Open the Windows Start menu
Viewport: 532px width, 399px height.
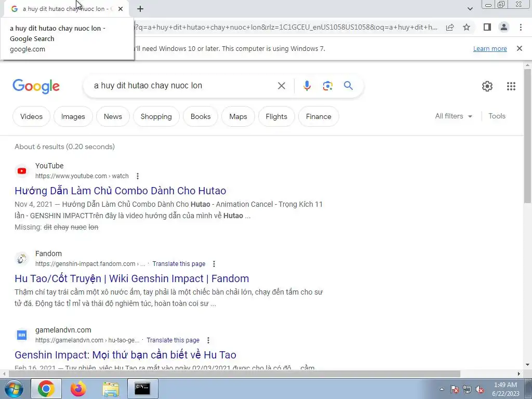click(13, 389)
